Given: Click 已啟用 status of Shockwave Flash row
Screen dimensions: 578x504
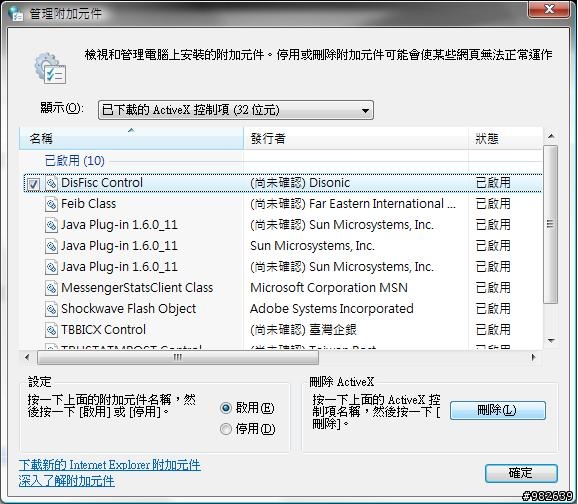Looking at the screenshot, I should click(493, 309).
